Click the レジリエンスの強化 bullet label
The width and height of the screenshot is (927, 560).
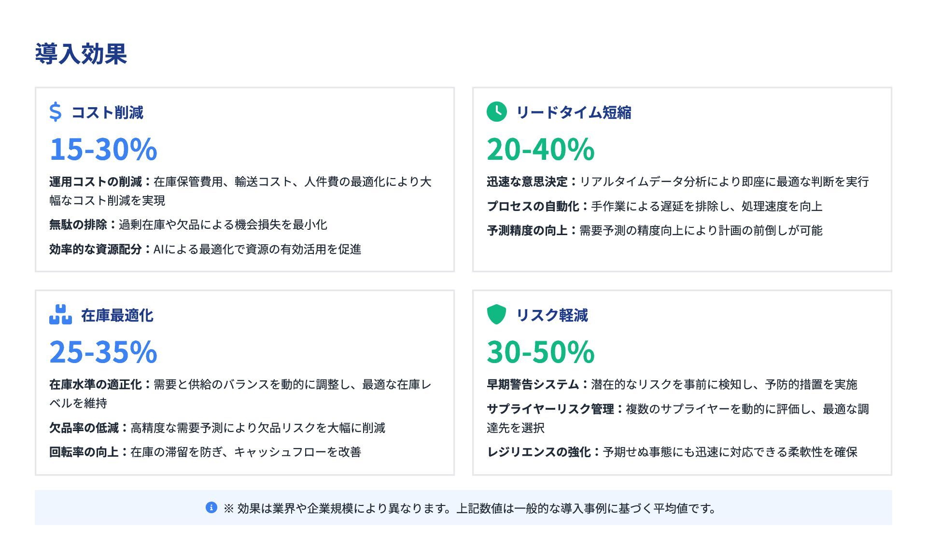(539, 452)
